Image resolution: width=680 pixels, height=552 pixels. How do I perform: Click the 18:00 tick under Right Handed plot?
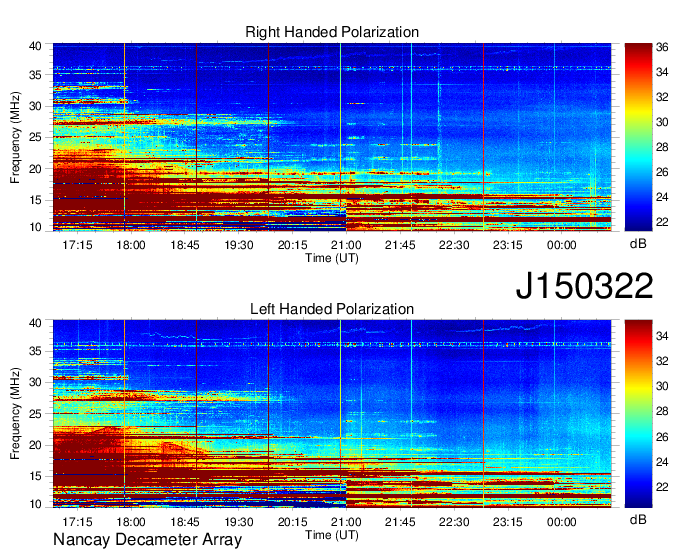(131, 245)
